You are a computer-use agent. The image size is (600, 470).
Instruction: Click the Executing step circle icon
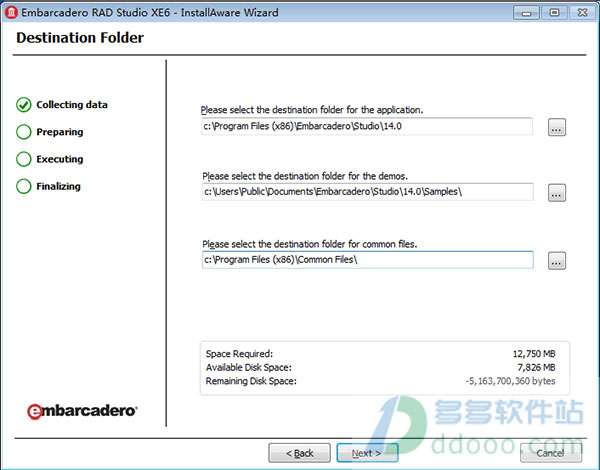pos(24,159)
